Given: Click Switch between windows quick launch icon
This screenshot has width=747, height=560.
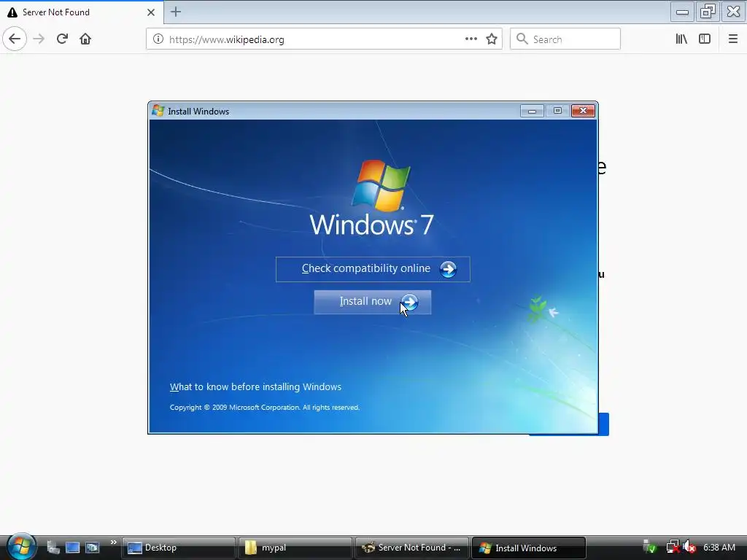Looking at the screenshot, I should point(92,548).
